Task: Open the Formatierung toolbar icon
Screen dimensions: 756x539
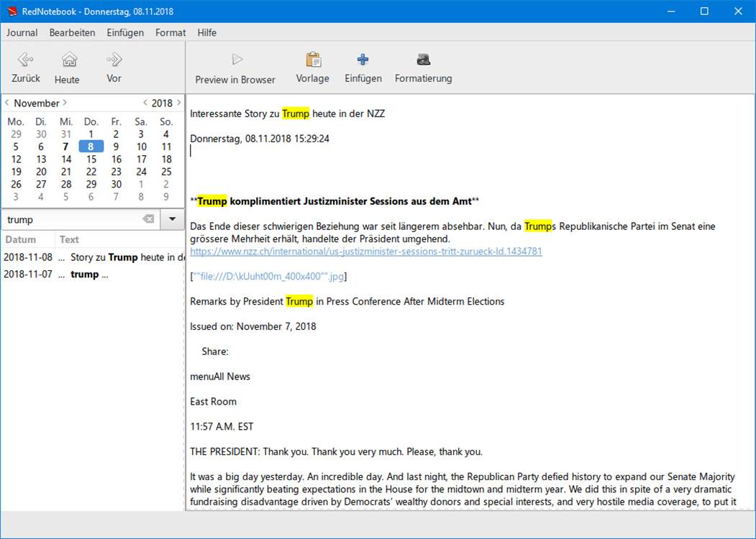Action: coord(423,60)
